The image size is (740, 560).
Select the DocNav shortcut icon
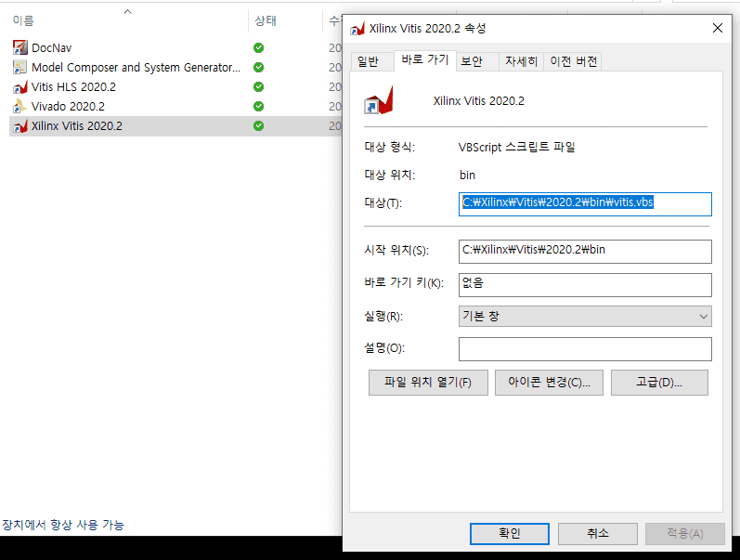[x=19, y=47]
